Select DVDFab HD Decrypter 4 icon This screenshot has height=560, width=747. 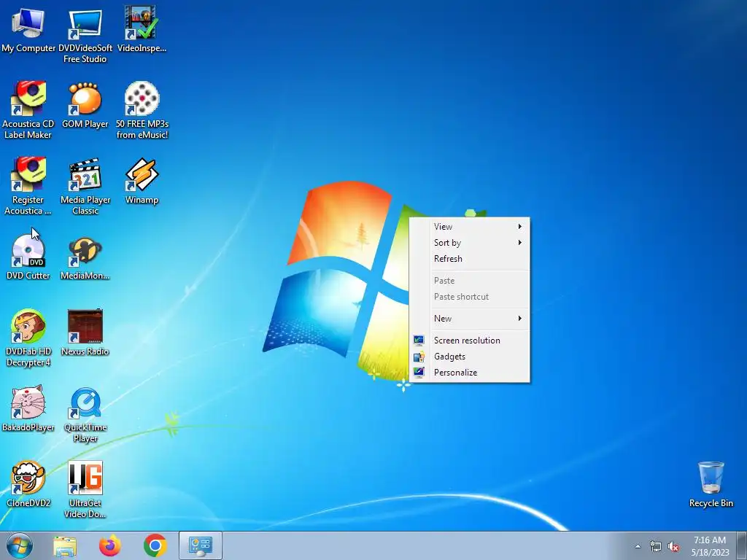[28, 338]
